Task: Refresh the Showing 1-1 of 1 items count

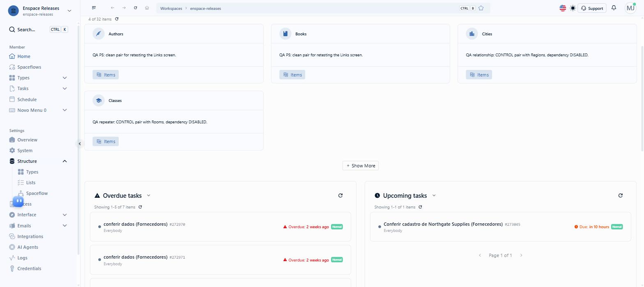Action: [421, 207]
